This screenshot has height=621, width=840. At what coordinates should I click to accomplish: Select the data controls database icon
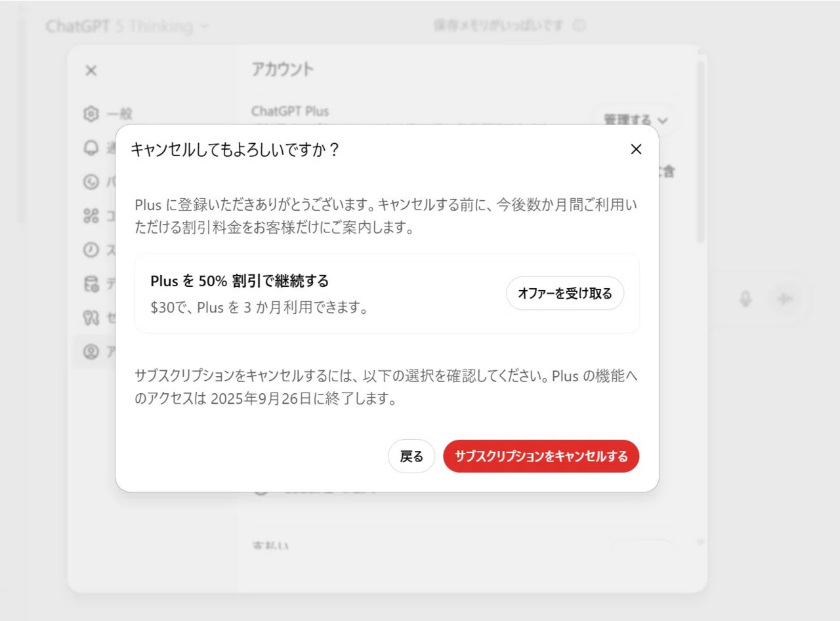point(91,284)
